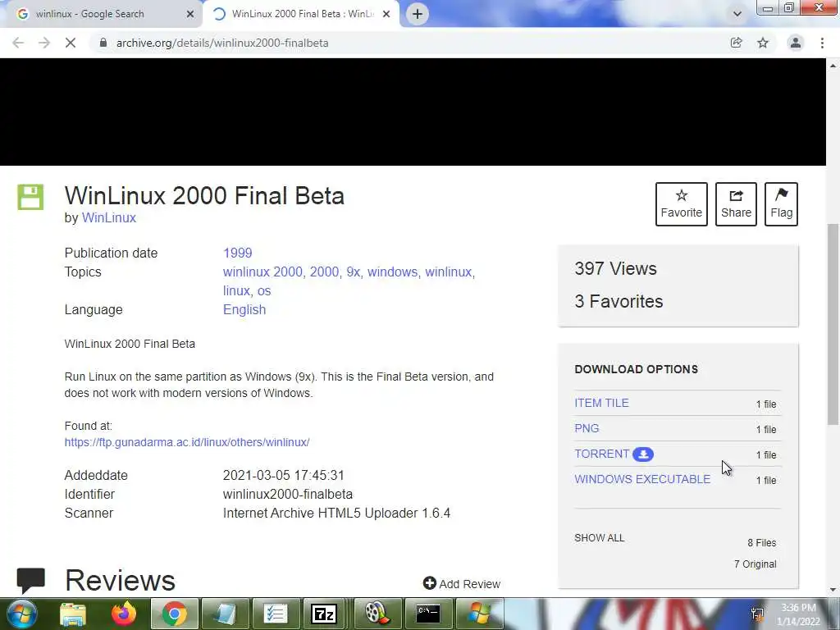
Task: Click Add Review
Action: point(462,583)
